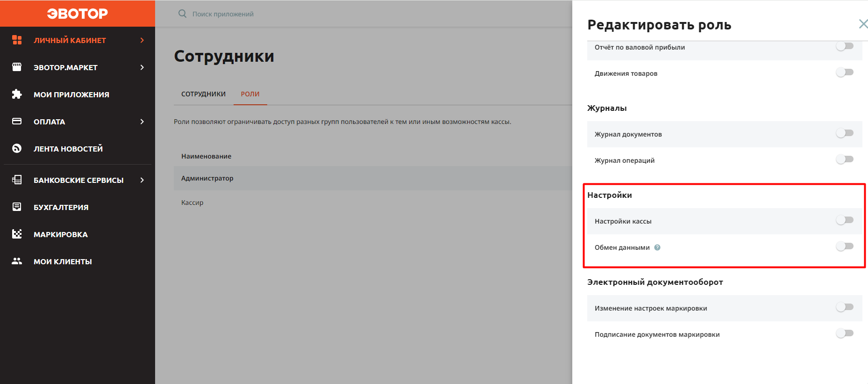
Task: Click the Мои клиенты people icon
Action: pyautogui.click(x=17, y=261)
